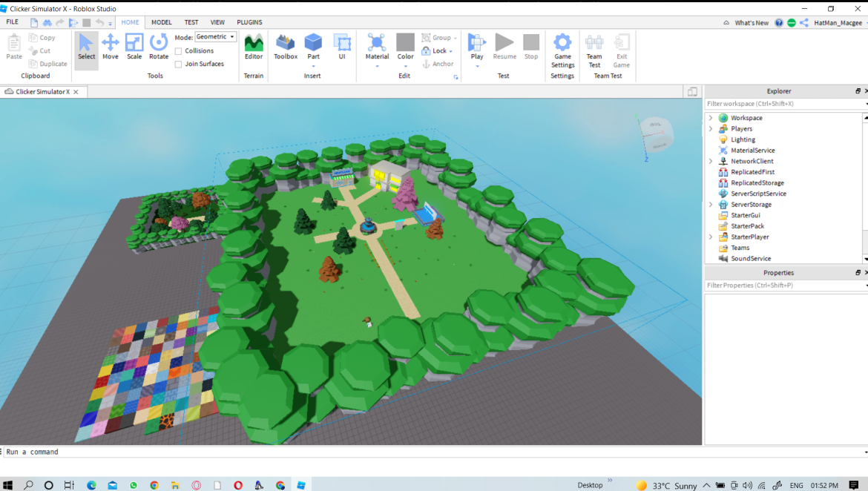Open the Terrain Editor

point(254,47)
